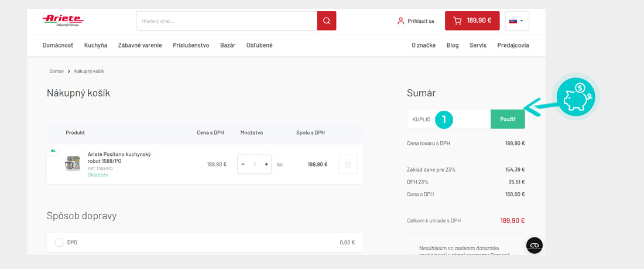
Task: Click the green delivery truck badge
Action: click(x=53, y=151)
